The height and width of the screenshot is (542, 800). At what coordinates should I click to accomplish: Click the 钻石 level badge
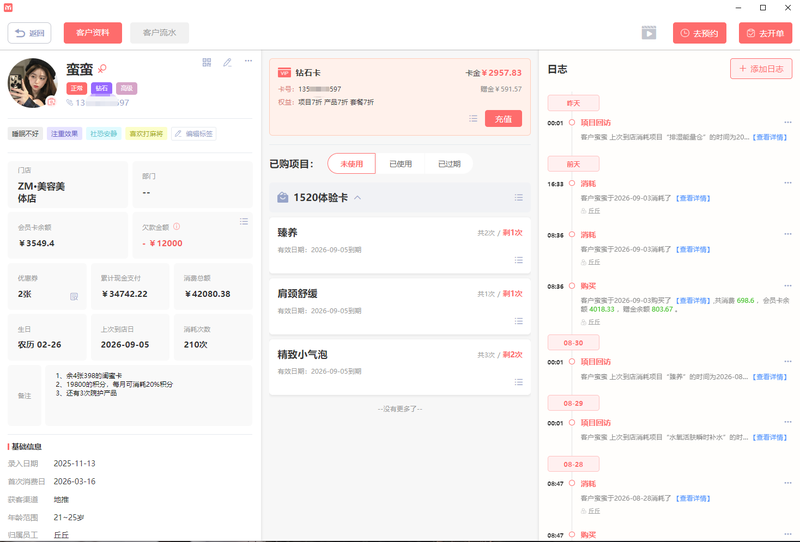pyautogui.click(x=102, y=88)
